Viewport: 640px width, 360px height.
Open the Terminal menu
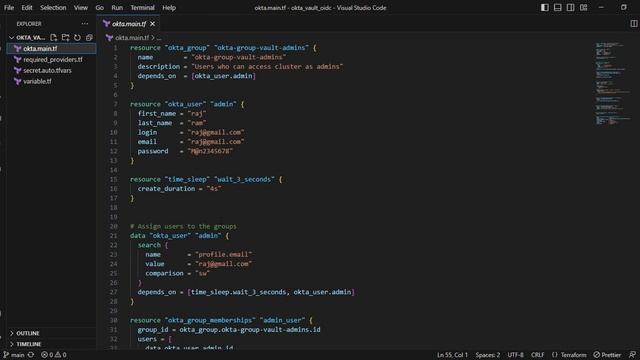142,7
